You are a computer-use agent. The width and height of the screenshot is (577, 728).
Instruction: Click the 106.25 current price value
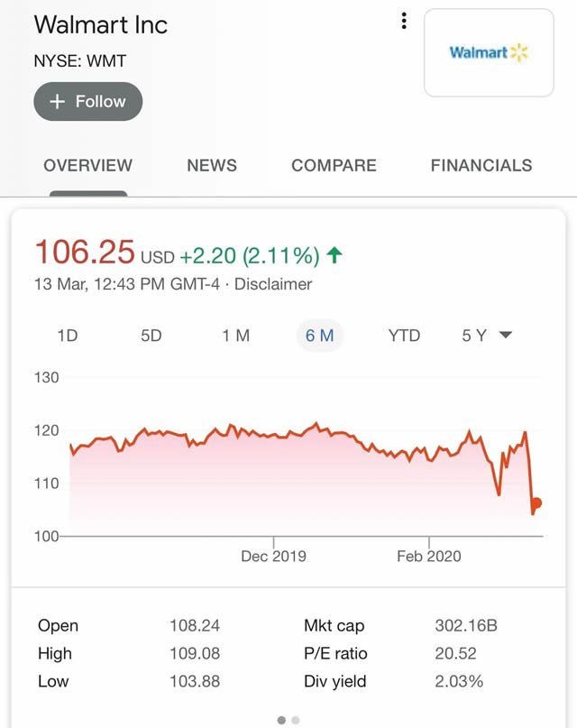tap(84, 252)
